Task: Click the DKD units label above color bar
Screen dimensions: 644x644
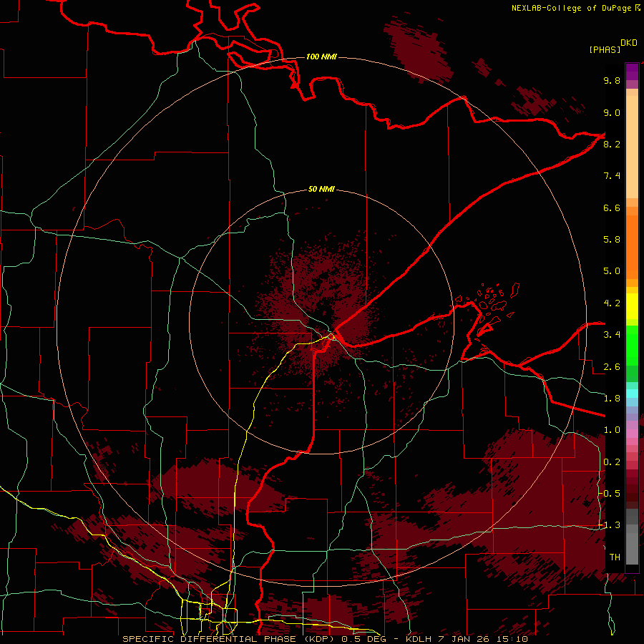Action: tap(629, 43)
